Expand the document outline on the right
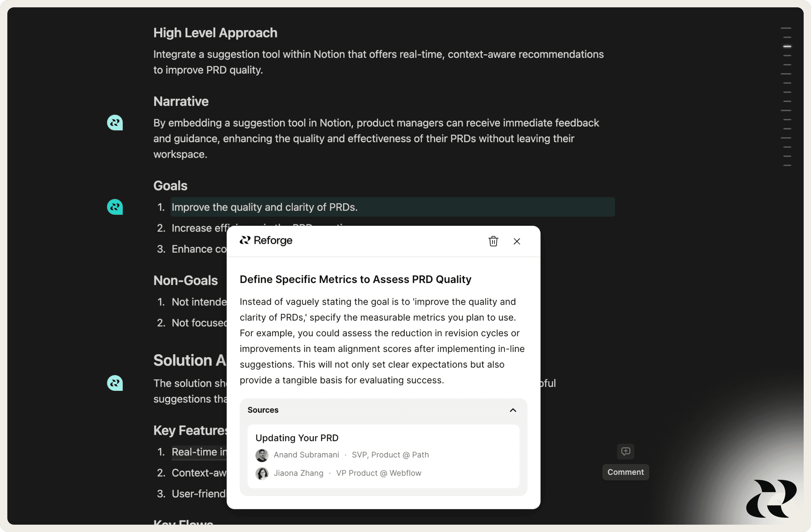Screen dimensions: 811x532 [x=786, y=99]
